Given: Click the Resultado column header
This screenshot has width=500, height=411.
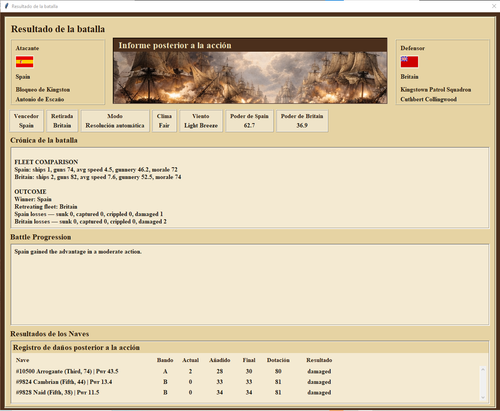Looking at the screenshot, I should point(319,360).
